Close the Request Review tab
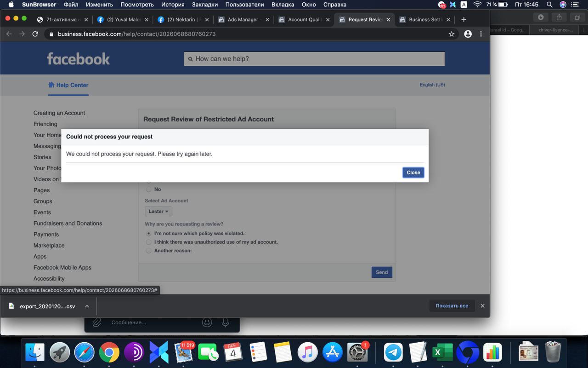Image resolution: width=588 pixels, height=368 pixels. (388, 20)
